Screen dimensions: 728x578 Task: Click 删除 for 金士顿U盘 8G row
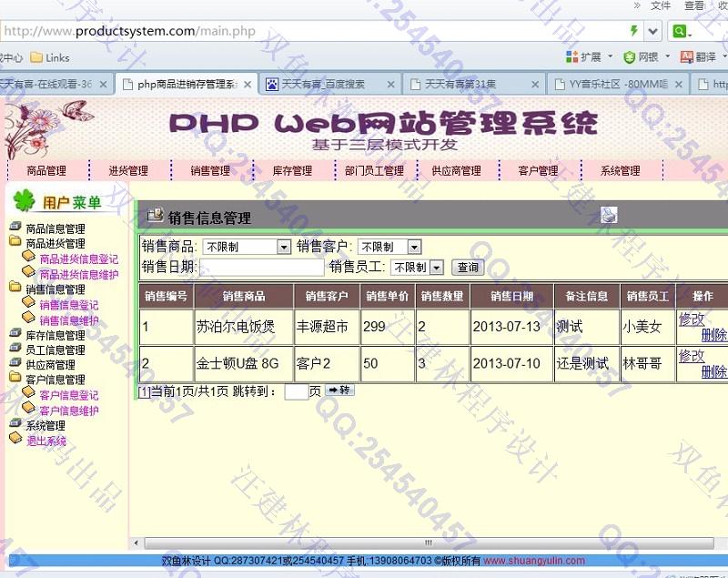point(714,371)
